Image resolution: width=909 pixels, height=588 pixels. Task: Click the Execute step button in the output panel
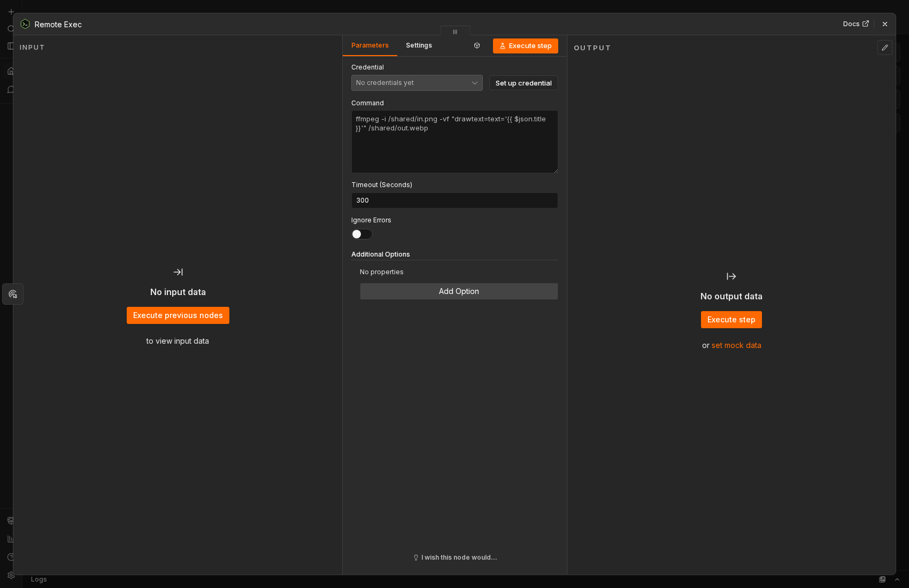pyautogui.click(x=731, y=320)
